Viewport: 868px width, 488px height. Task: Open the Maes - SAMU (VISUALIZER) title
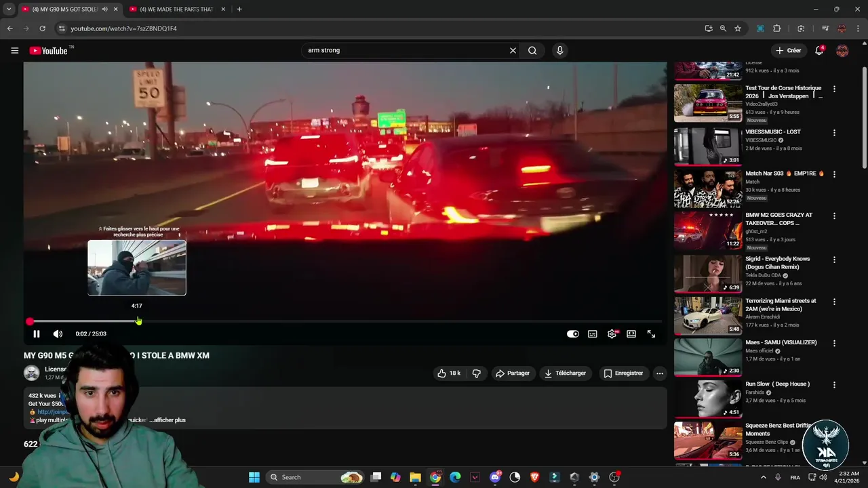[781, 342]
